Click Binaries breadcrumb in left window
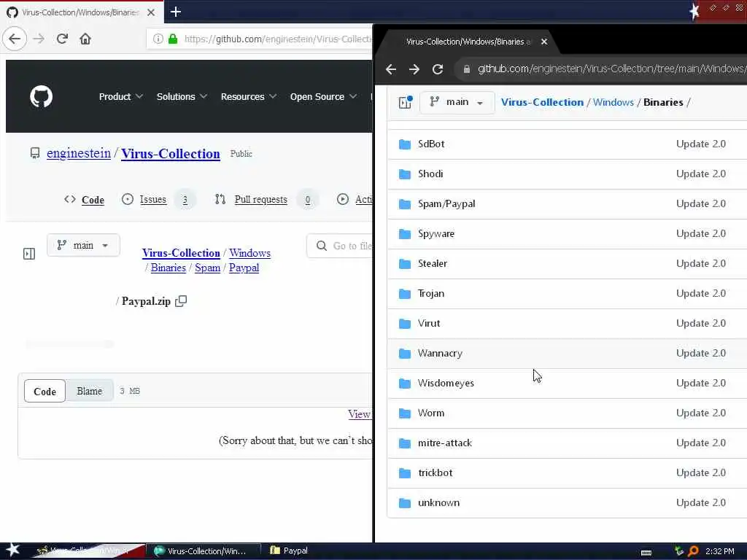 click(x=169, y=268)
